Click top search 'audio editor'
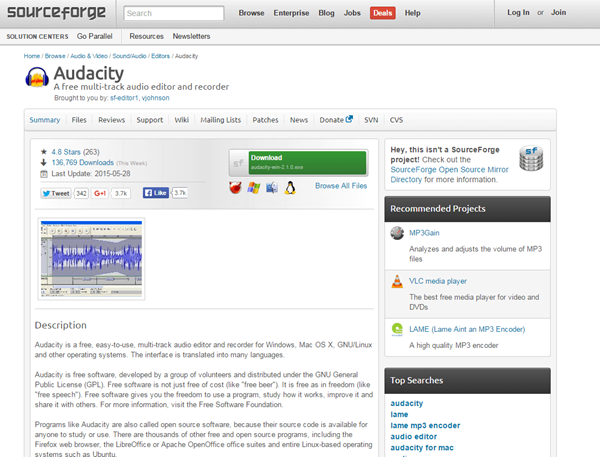The image size is (600, 457). pos(413,436)
